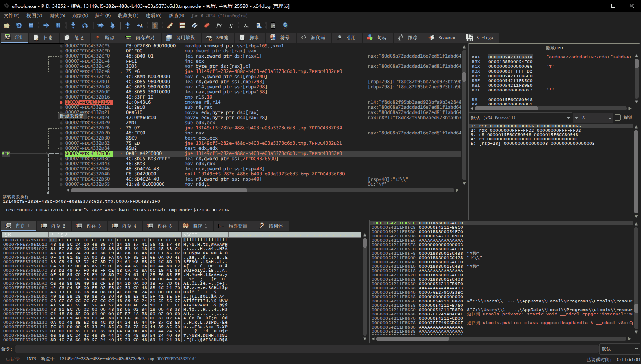The image size is (641, 364).
Task: Click the calculator toolbar icon
Action: 273,26
